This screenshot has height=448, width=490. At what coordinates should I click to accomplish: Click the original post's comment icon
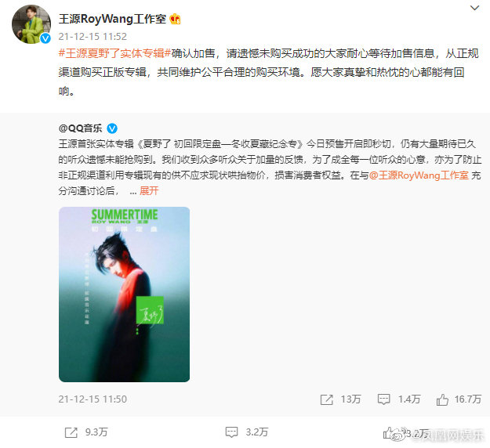tap(383, 399)
